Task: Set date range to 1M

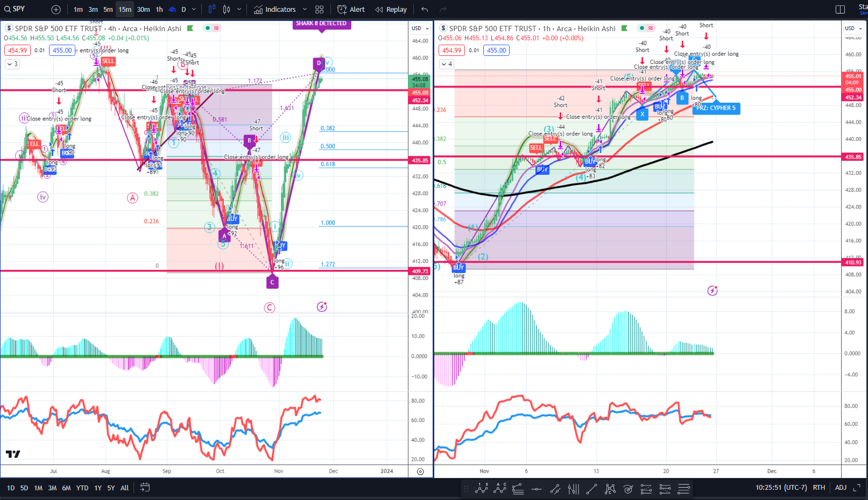Action: tap(38, 488)
